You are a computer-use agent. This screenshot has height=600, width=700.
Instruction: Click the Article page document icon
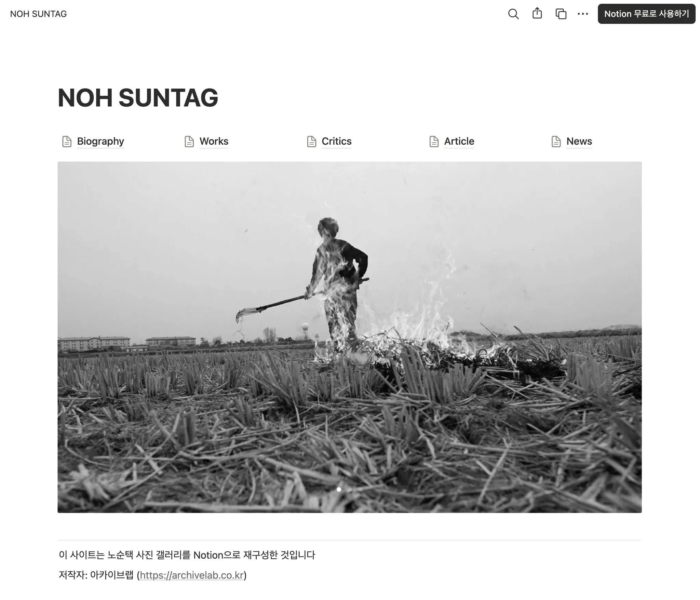434,141
